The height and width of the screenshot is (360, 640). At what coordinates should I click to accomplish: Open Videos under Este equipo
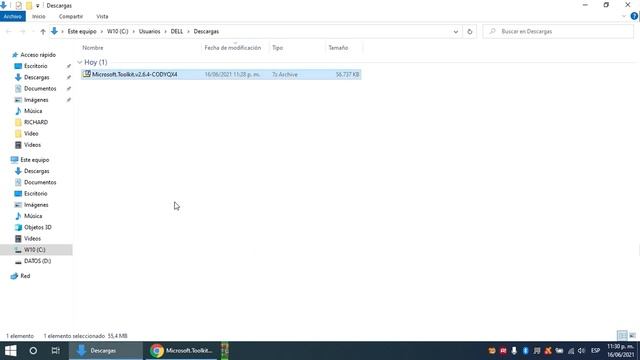click(32, 238)
